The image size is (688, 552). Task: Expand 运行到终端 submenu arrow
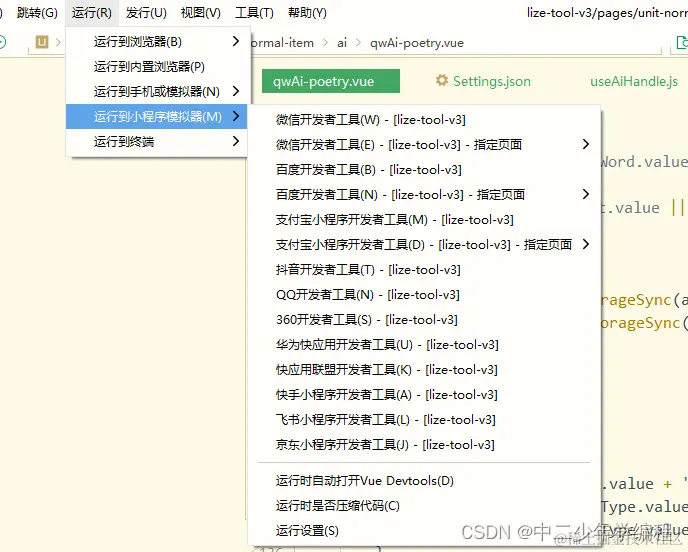tap(236, 141)
